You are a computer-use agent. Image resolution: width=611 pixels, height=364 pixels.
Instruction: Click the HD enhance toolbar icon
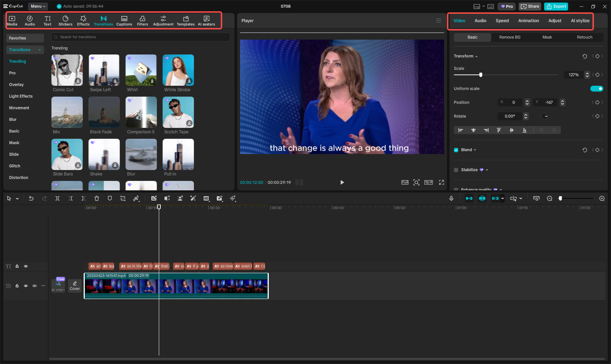coord(206,198)
